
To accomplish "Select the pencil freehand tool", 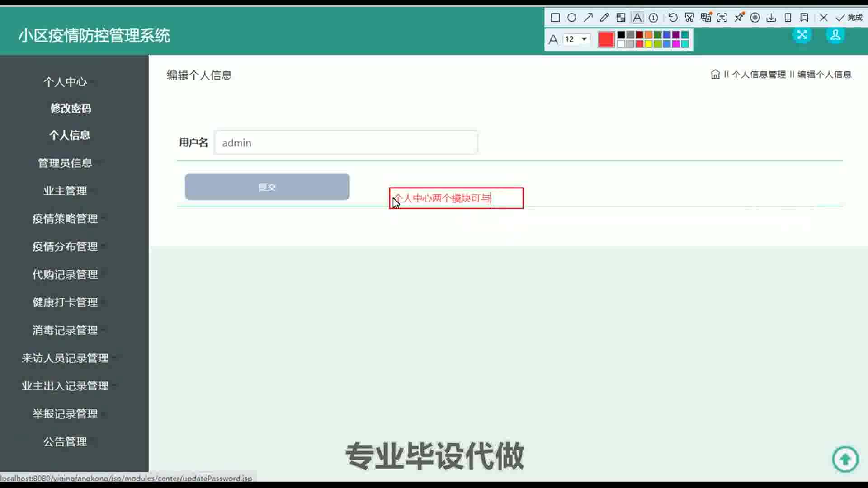I will pos(604,18).
